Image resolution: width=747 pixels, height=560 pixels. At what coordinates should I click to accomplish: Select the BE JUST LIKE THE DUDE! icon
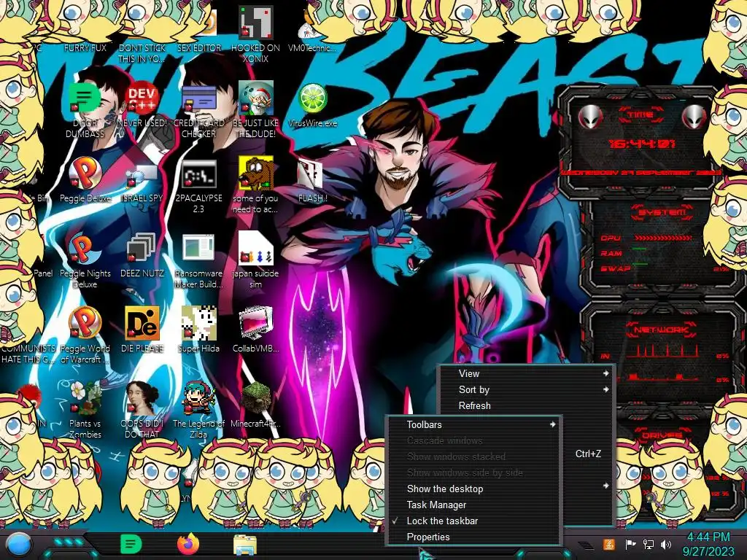coord(256,98)
